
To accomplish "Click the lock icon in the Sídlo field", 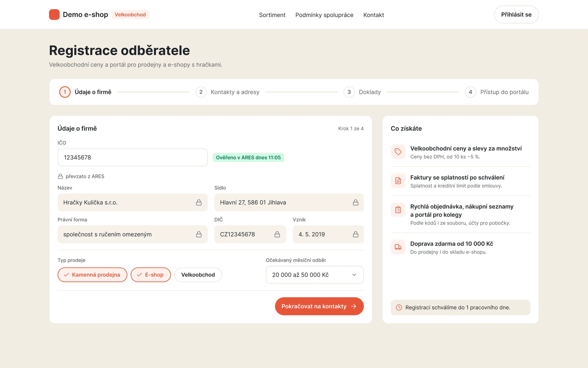I will point(356,202).
